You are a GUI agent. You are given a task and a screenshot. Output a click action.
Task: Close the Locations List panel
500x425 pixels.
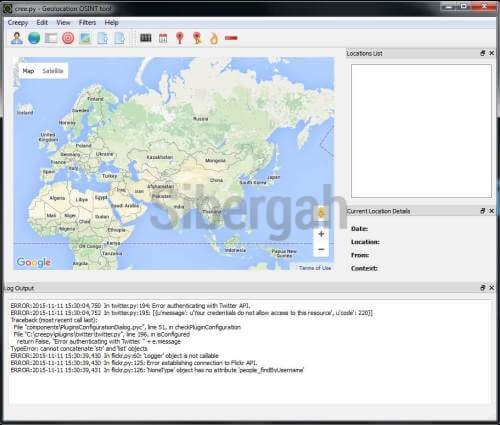492,53
